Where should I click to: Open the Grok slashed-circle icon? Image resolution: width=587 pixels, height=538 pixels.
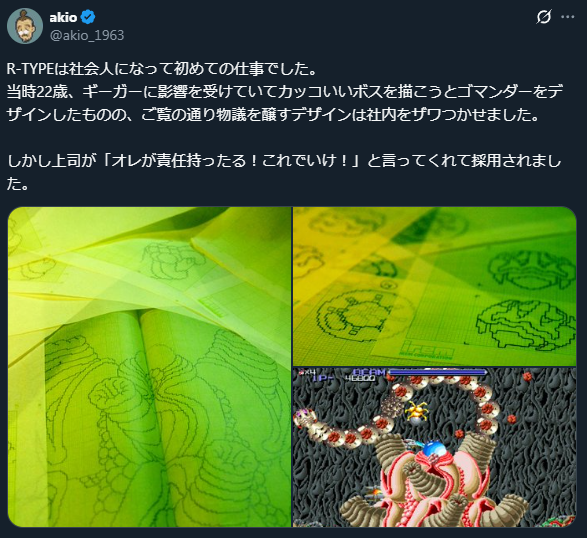[544, 17]
